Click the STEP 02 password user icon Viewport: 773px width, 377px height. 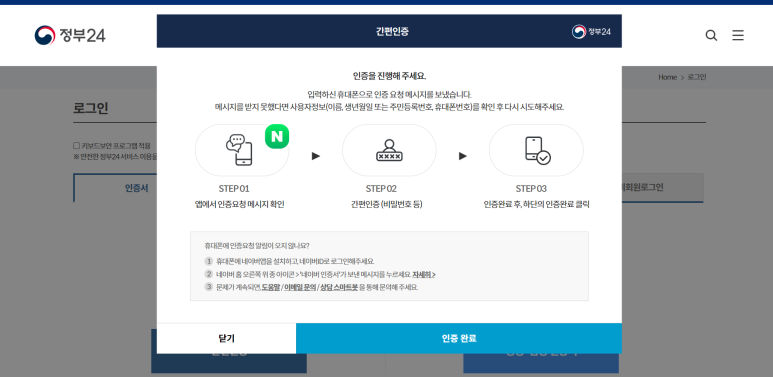coord(389,150)
